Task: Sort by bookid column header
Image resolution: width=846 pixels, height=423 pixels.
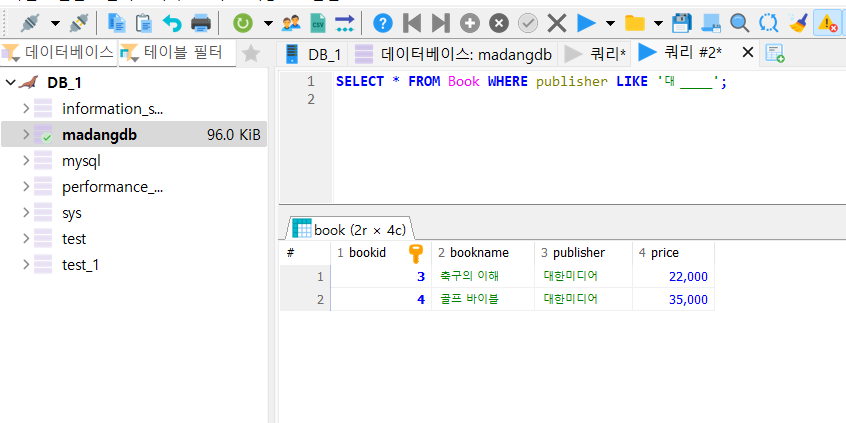Action: [381, 253]
